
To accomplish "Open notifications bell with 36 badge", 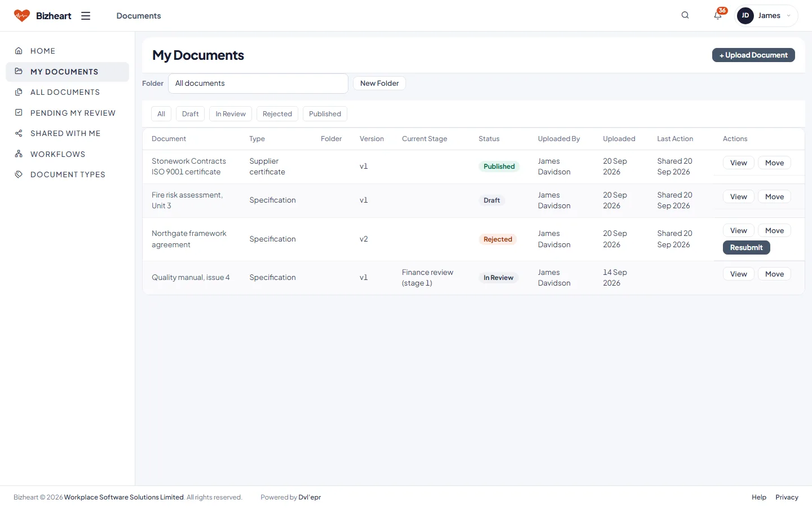I will (718, 15).
